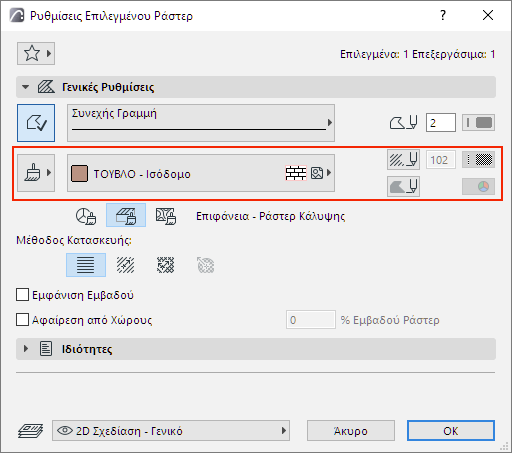Close the Ρυθμίσεις Επιλεγμένου Ράστερ dialog
The image size is (512, 453).
click(488, 15)
